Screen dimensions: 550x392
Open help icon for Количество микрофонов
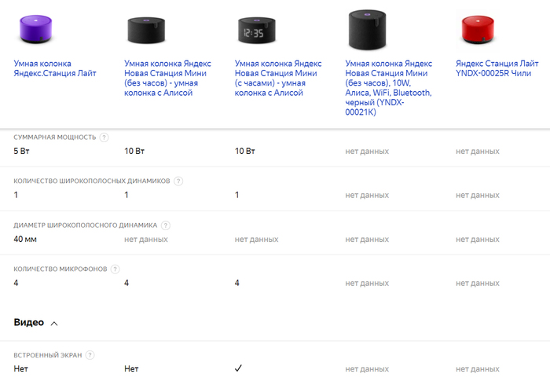115,269
